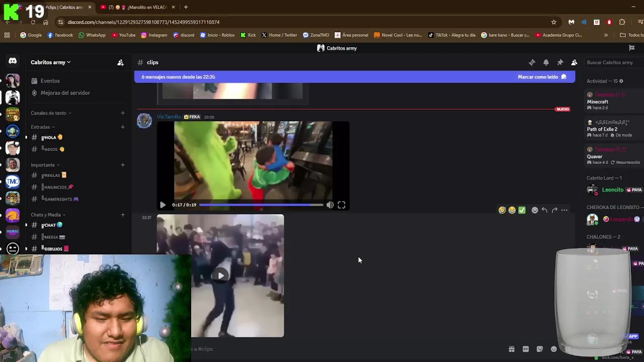This screenshot has height=362, width=644.
Task: Open YouTube bookmark
Action: [x=123, y=35]
